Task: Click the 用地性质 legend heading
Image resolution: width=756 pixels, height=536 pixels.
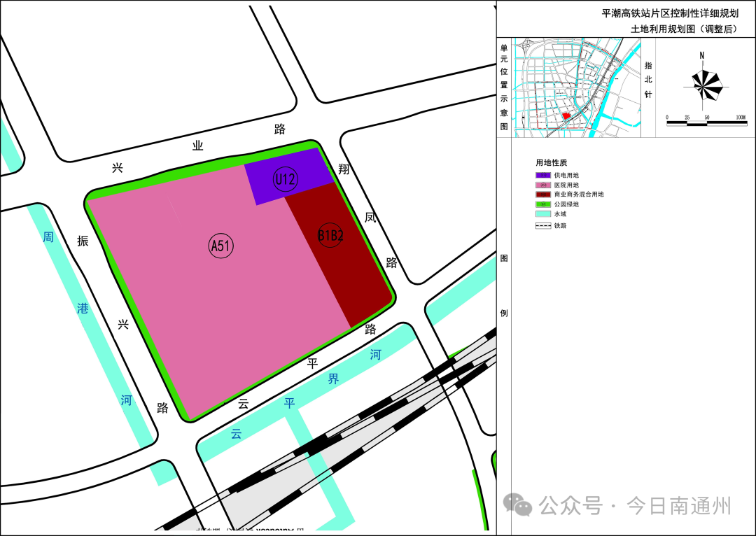Action: point(551,162)
